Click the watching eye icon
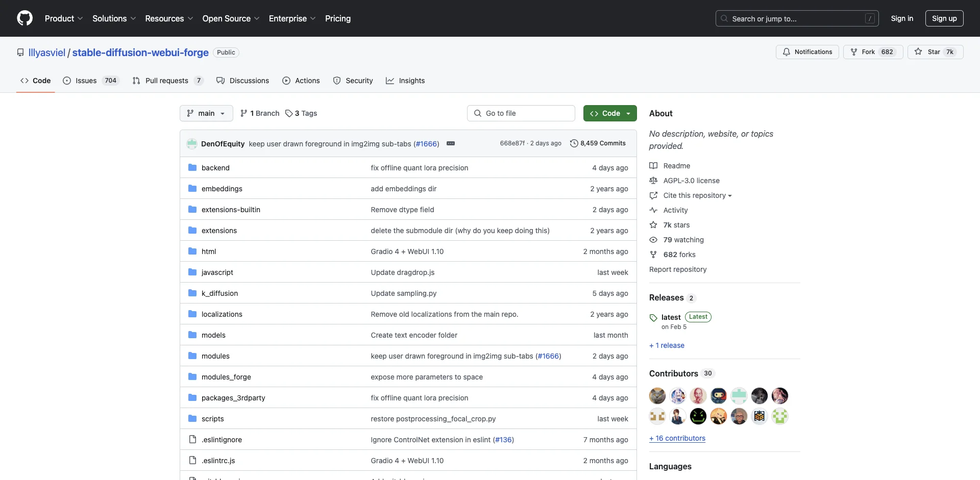980x480 pixels. pyautogui.click(x=653, y=240)
